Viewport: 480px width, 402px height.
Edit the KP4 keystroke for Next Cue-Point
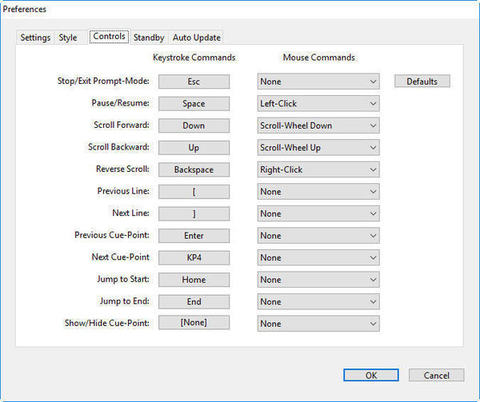(194, 258)
